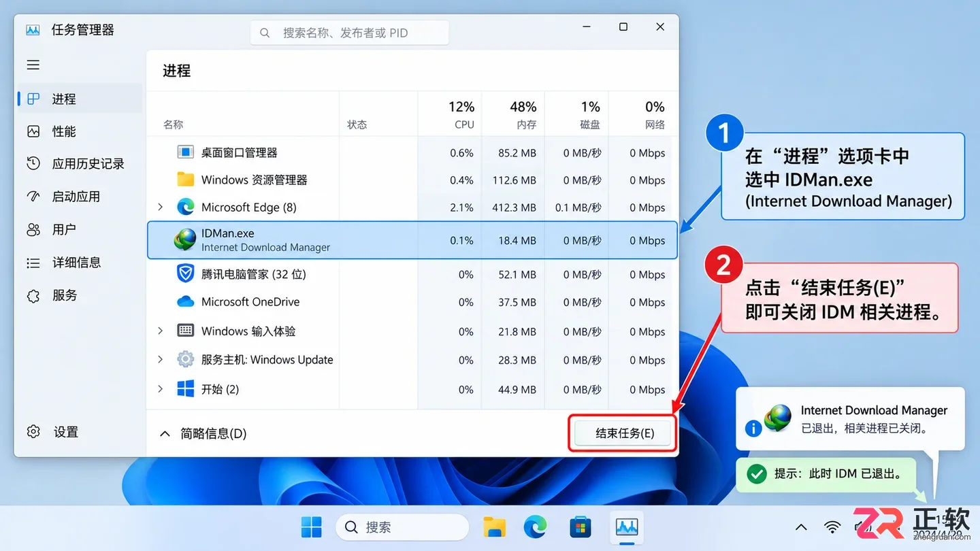Focus the 搜索名称、发布者或 PID search field
This screenshot has width=980, height=551.
350,33
